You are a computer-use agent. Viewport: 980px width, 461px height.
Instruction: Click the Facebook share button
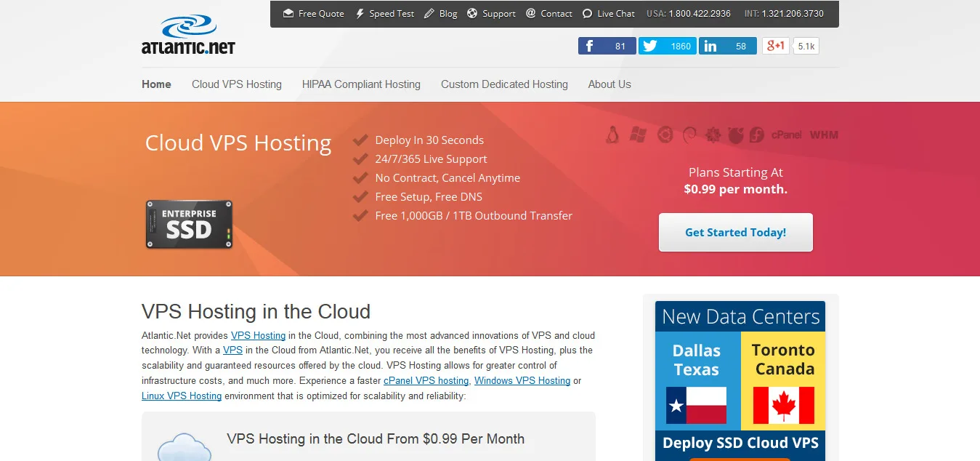click(607, 46)
